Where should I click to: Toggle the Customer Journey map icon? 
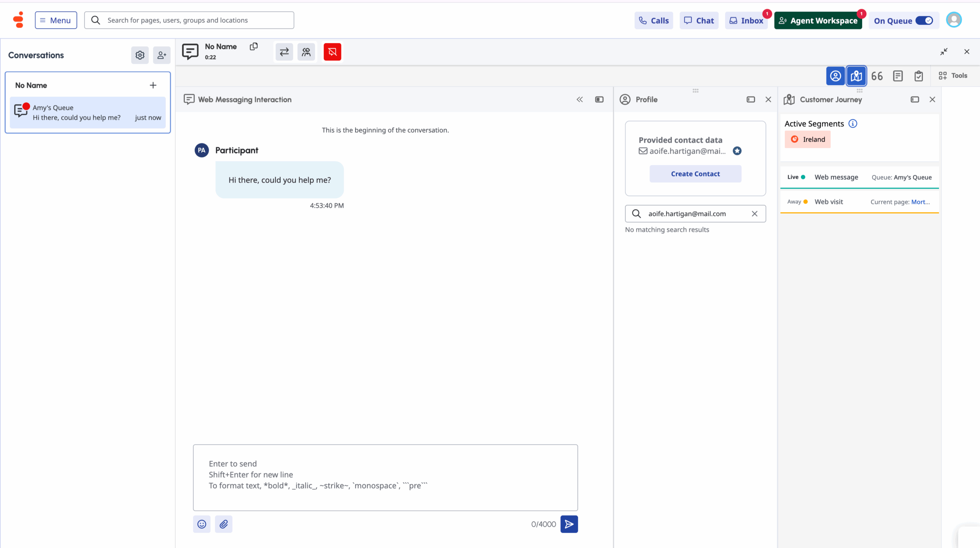tap(856, 76)
